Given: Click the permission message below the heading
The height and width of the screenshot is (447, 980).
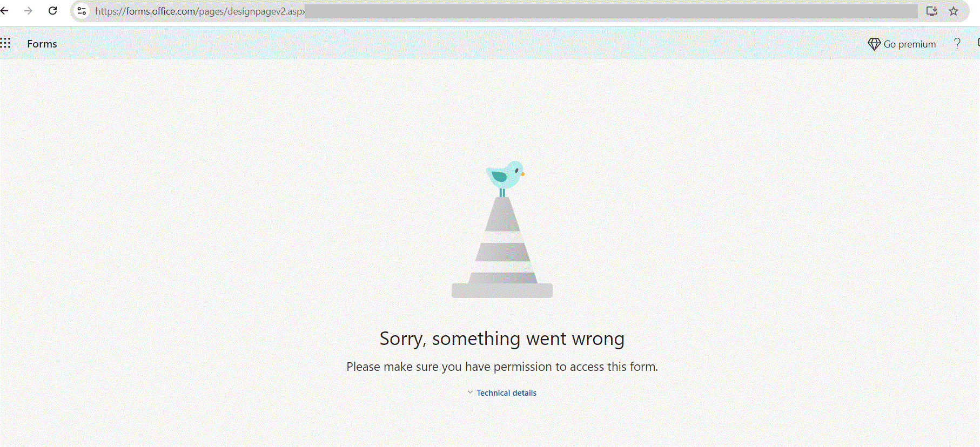Looking at the screenshot, I should [x=502, y=367].
